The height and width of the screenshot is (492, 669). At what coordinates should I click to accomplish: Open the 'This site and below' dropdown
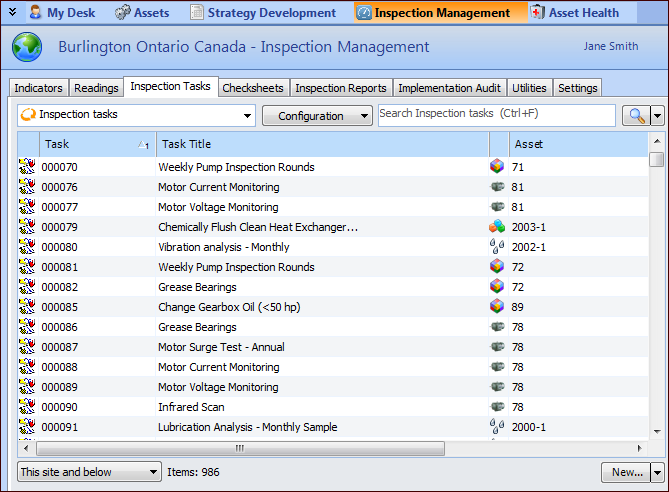(89, 472)
